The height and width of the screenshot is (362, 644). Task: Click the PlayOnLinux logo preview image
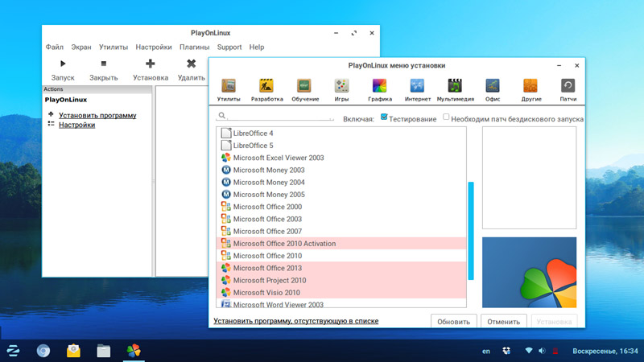coord(529,273)
